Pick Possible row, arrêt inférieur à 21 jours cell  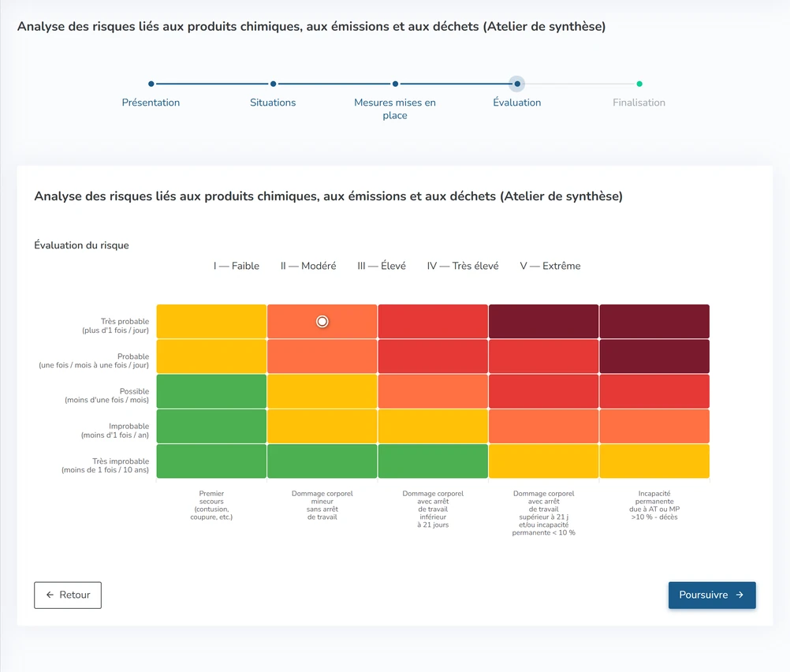coord(433,391)
